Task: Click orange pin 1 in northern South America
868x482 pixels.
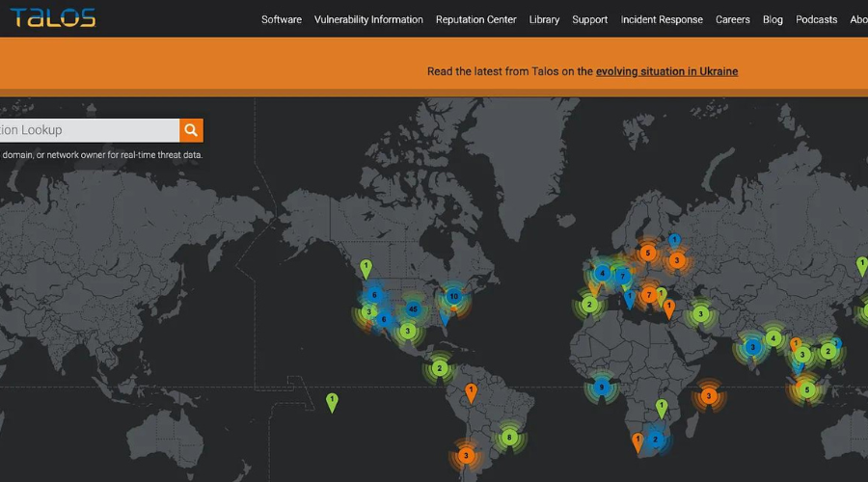Action: [x=471, y=393]
